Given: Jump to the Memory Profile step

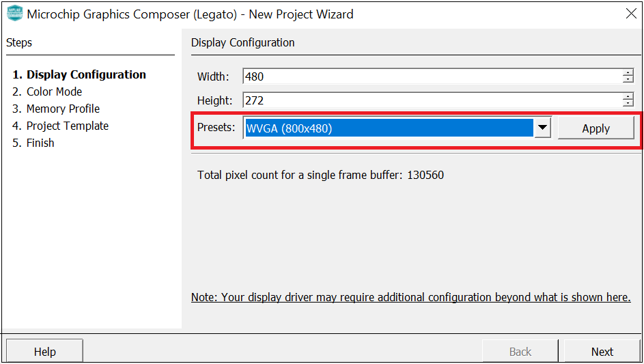Looking at the screenshot, I should pos(56,109).
